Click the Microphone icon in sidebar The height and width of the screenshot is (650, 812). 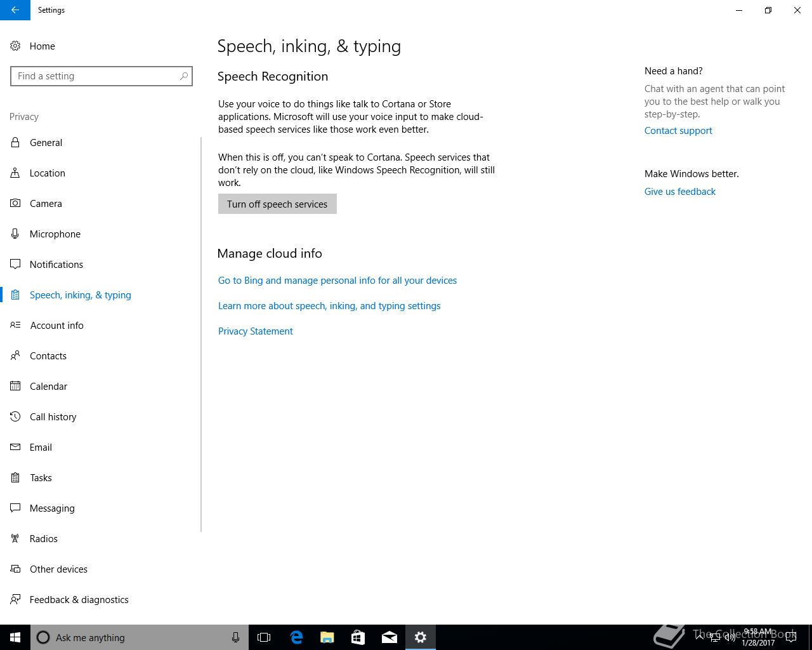(x=15, y=234)
